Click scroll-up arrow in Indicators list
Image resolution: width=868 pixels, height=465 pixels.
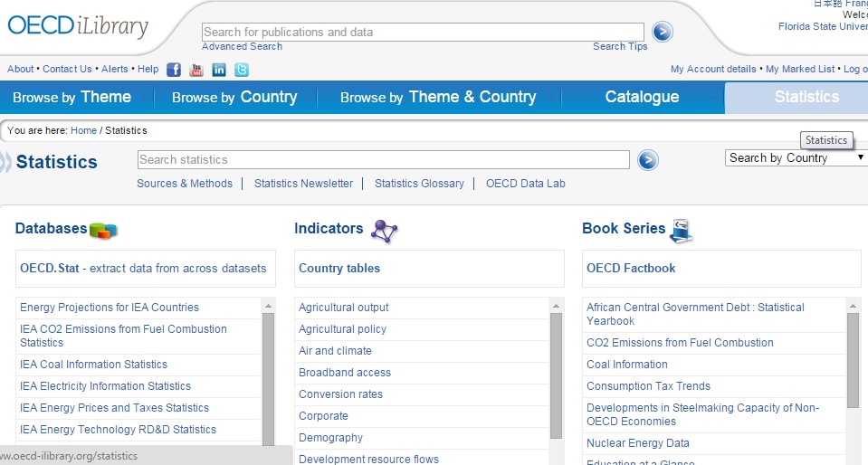coord(556,306)
